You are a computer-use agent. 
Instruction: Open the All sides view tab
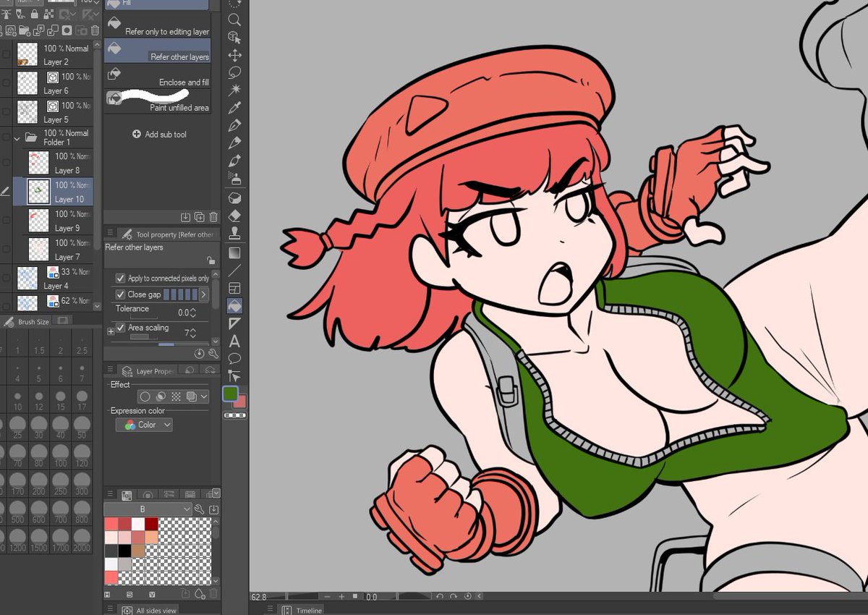(x=148, y=610)
